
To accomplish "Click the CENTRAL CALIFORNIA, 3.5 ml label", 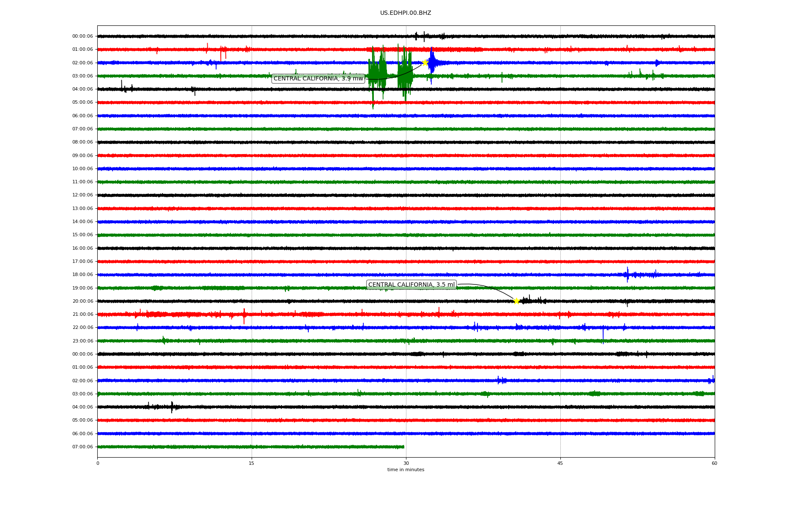I will click(x=411, y=285).
